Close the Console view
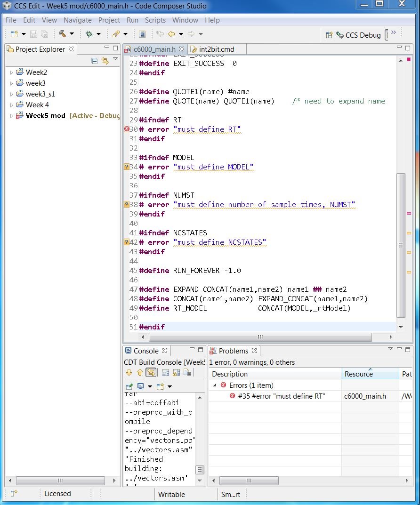This screenshot has height=505, width=420. (165, 351)
